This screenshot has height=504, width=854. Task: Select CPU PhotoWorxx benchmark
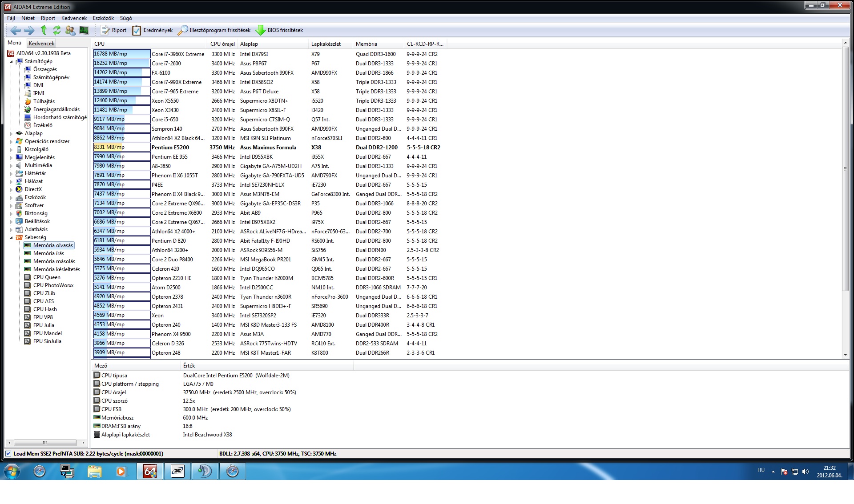(53, 285)
